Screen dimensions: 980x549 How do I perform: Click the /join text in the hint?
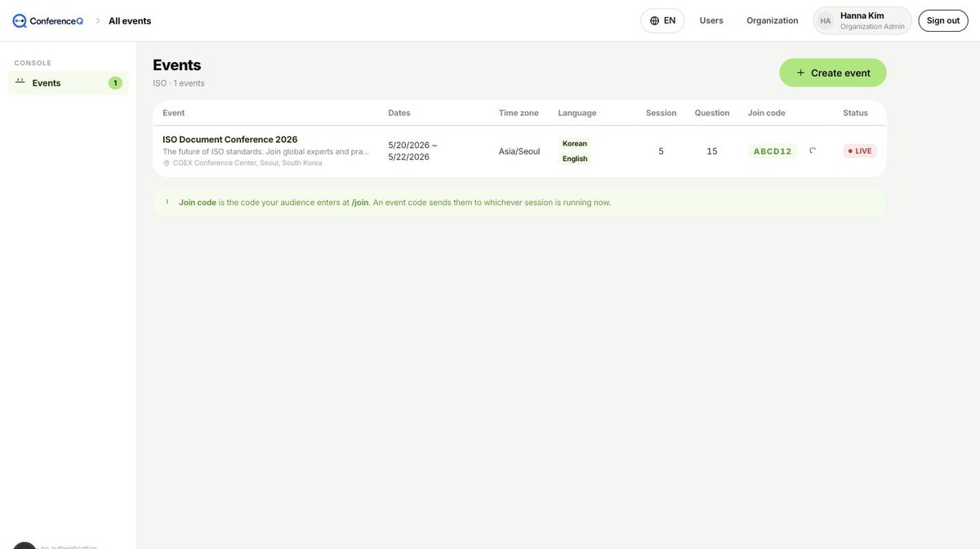(x=360, y=203)
